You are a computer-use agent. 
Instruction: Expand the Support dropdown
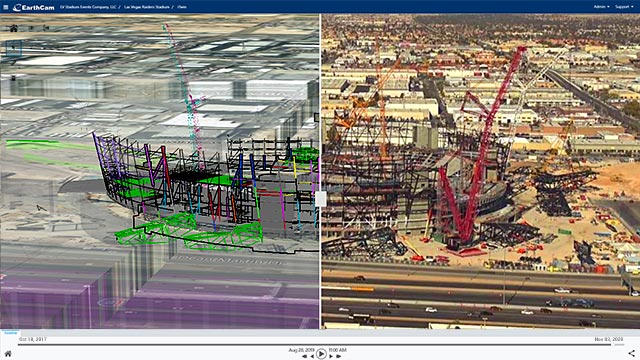point(624,7)
